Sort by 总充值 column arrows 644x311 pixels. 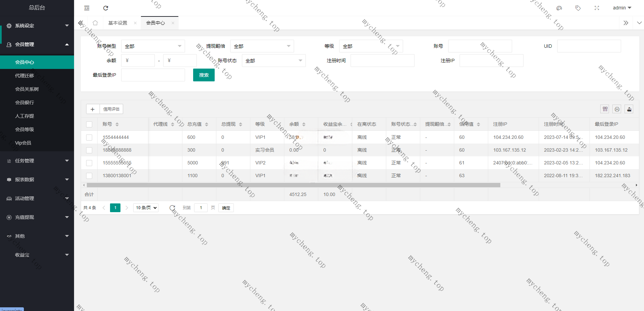click(207, 124)
